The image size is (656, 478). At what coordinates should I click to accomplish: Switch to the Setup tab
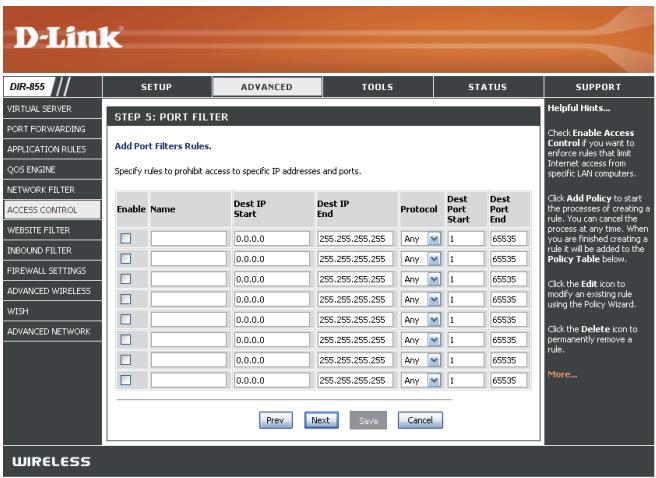tap(156, 87)
